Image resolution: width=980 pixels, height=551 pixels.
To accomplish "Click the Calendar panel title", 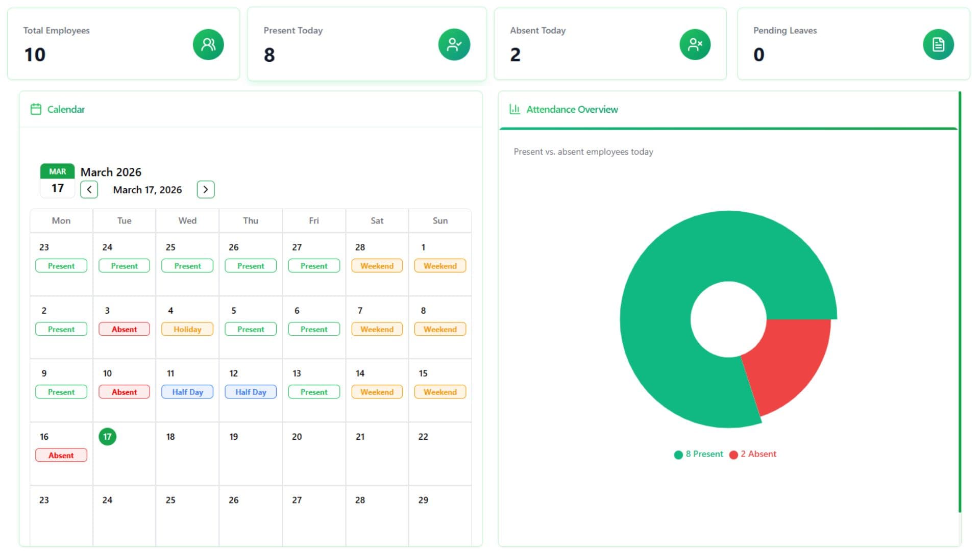I will click(66, 109).
